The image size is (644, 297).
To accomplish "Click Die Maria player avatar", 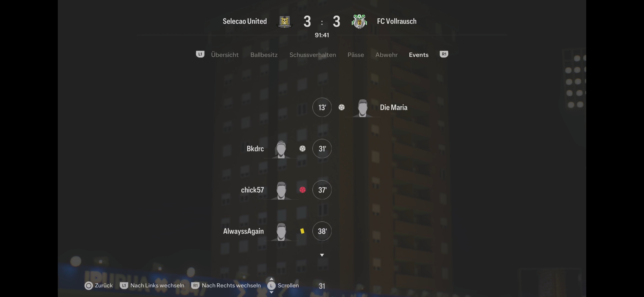I will click(x=362, y=108).
